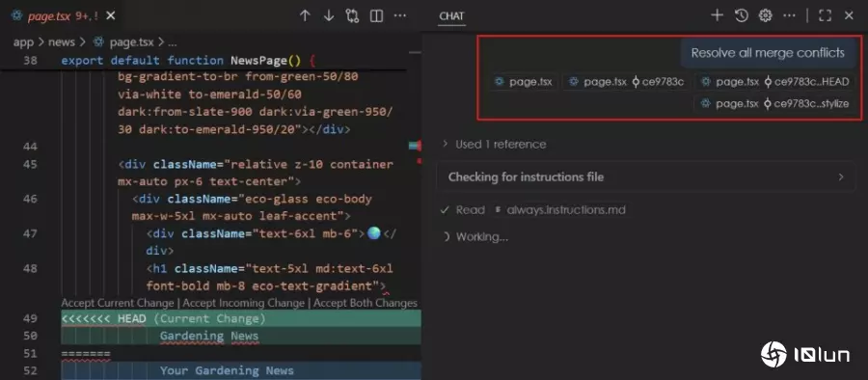Click the NewsPage function name
Image resolution: width=868 pixels, height=380 pixels.
point(259,61)
